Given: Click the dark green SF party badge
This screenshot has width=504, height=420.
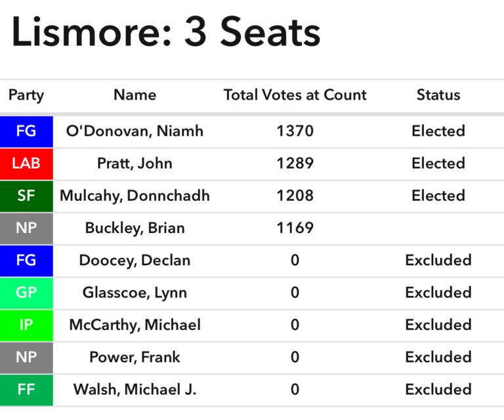Looking at the screenshot, I should [x=26, y=196].
